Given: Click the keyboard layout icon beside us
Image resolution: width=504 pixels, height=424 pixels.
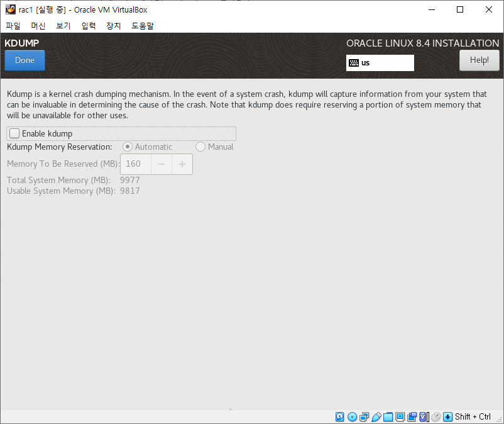Looking at the screenshot, I should click(x=354, y=63).
